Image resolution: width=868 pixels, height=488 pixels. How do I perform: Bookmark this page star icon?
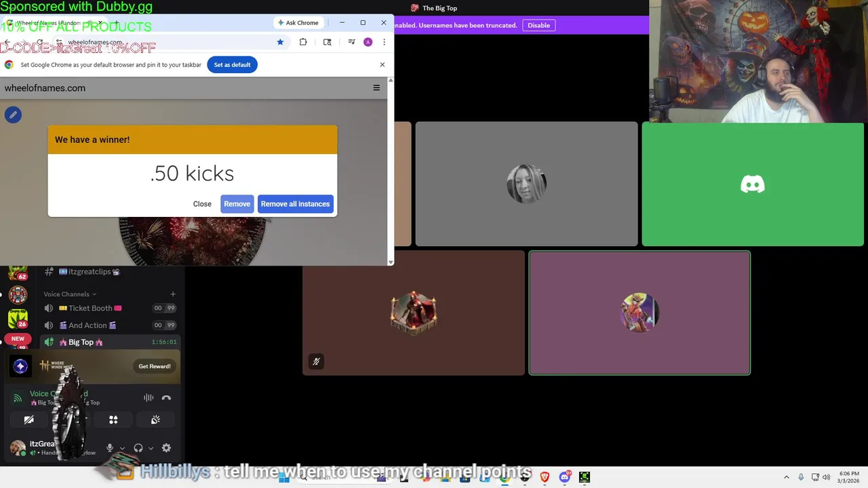(280, 42)
